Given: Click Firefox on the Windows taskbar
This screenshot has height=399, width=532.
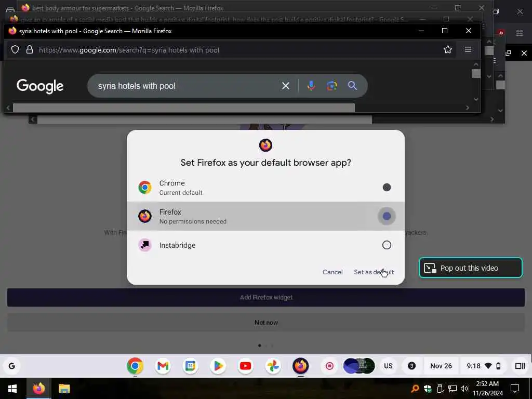Looking at the screenshot, I should point(38,389).
